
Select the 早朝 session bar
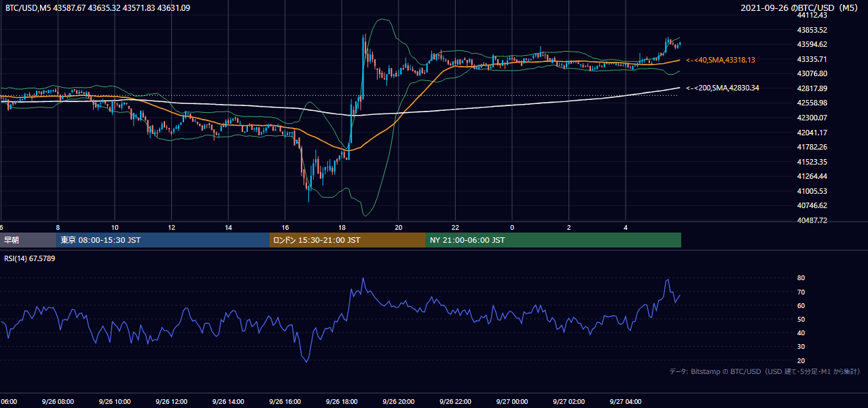point(29,240)
